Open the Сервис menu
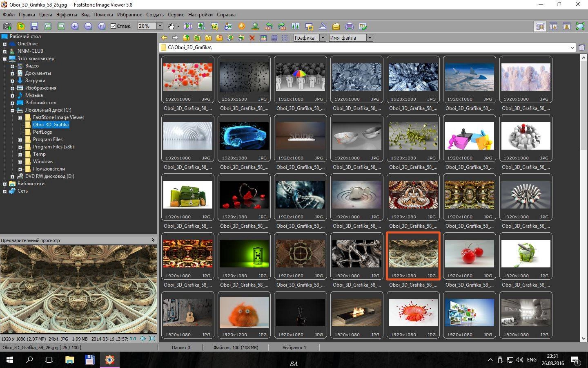 click(176, 15)
